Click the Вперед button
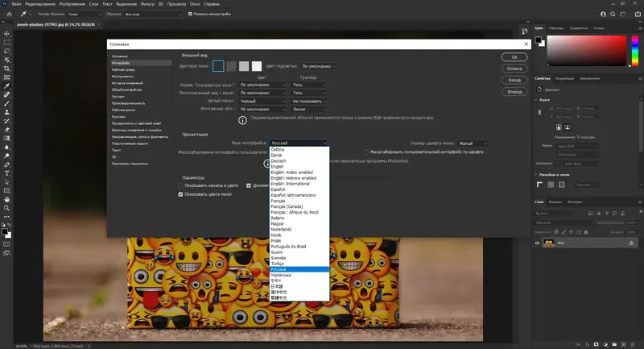The width and height of the screenshot is (644, 349). (514, 92)
